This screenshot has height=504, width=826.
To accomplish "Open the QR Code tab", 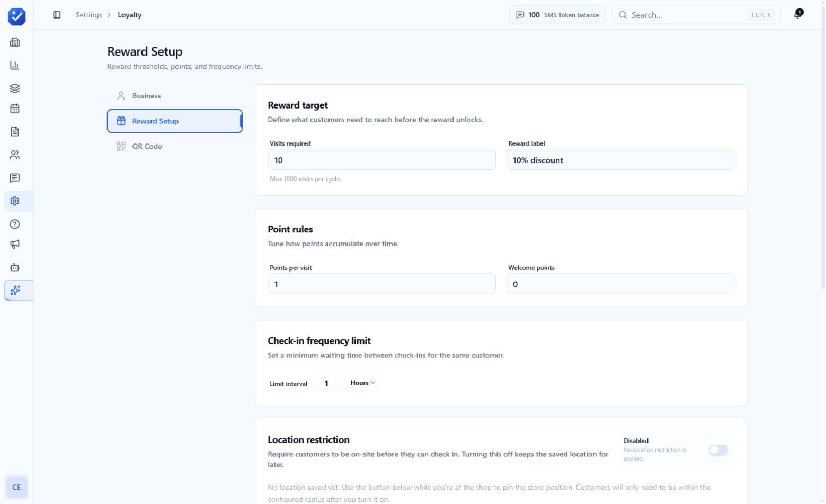I will (174, 146).
